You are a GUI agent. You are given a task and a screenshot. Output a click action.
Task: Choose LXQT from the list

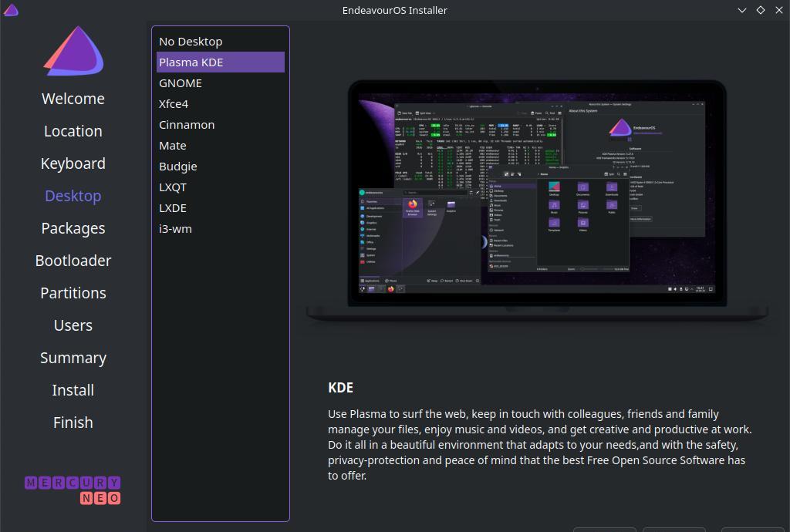coord(220,187)
